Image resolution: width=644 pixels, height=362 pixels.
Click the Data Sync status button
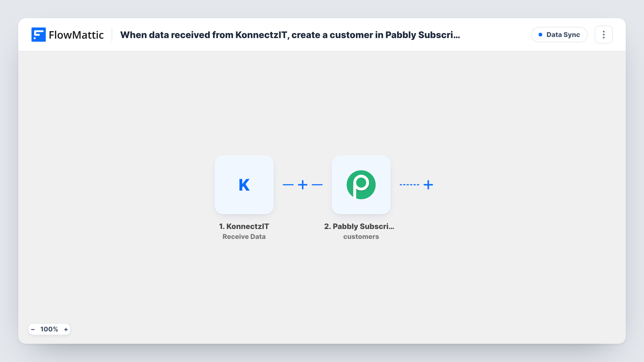[559, 35]
